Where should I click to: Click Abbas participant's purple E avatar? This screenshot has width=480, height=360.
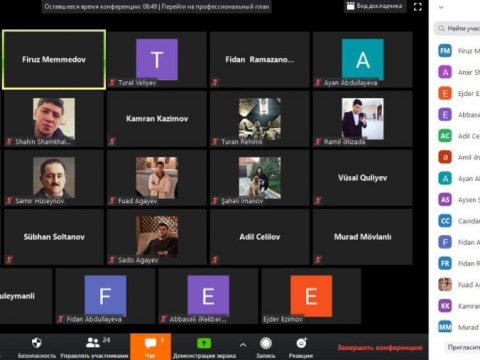pyautogui.click(x=445, y=115)
